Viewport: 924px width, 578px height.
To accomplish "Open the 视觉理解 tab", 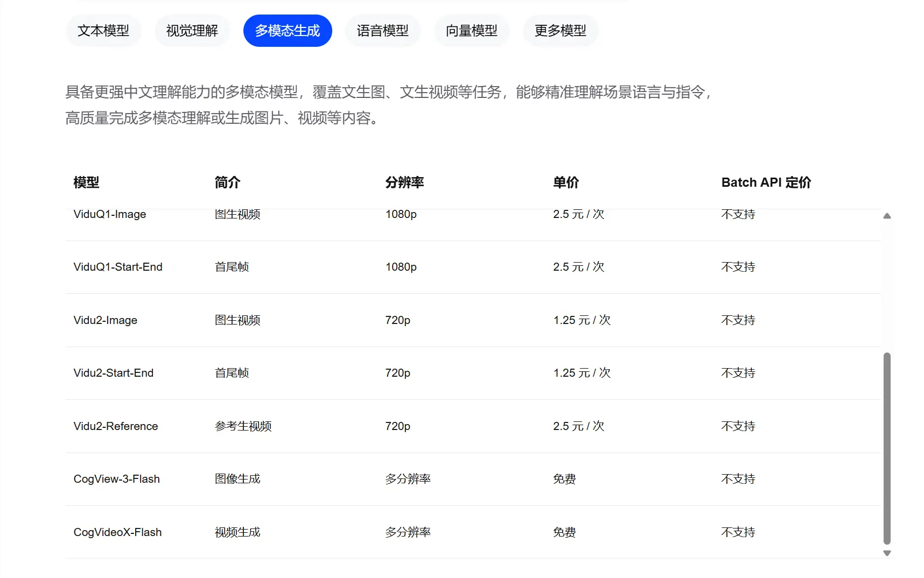I will point(192,31).
